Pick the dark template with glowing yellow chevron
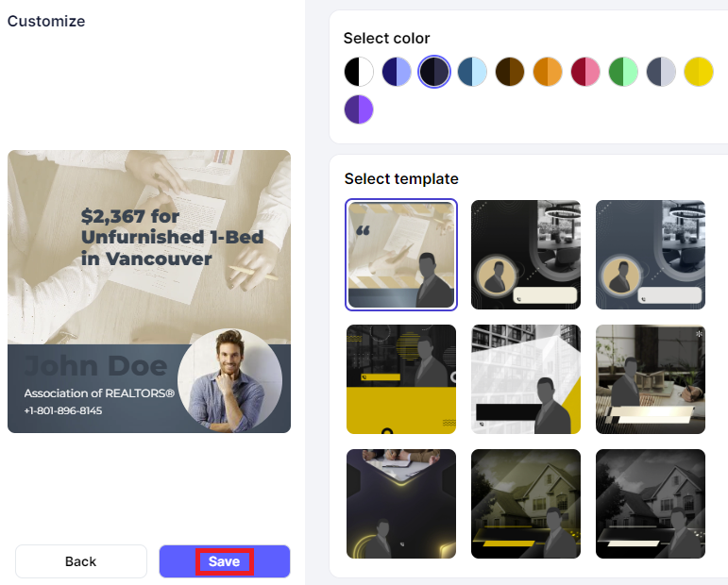Screen dimensions: 728x585 pyautogui.click(x=401, y=504)
